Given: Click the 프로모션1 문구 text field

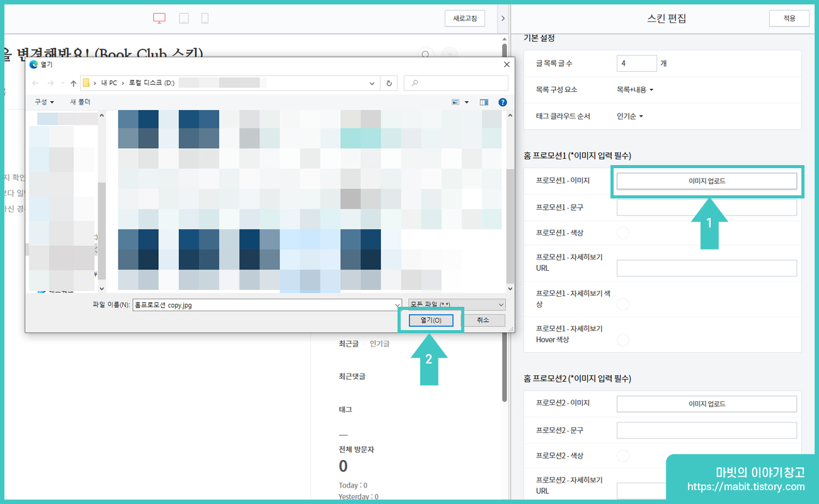Looking at the screenshot, I should click(707, 207).
